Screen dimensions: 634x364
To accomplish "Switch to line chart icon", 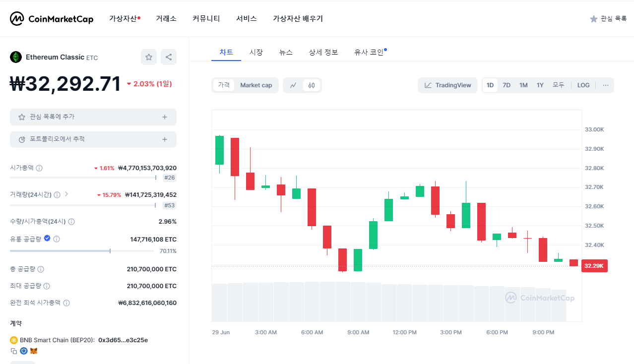I will [x=293, y=85].
